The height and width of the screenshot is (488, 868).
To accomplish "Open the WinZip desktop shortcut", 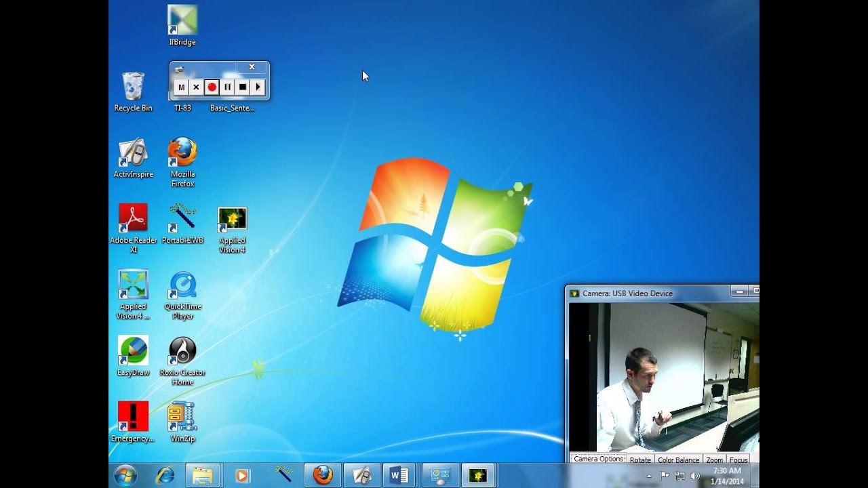I will [182, 422].
